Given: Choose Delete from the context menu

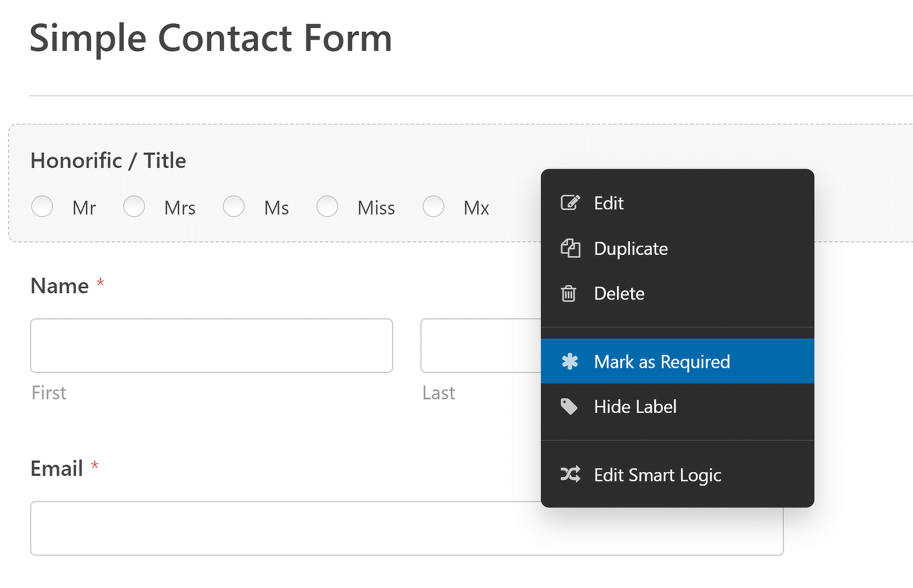Looking at the screenshot, I should click(x=619, y=294).
